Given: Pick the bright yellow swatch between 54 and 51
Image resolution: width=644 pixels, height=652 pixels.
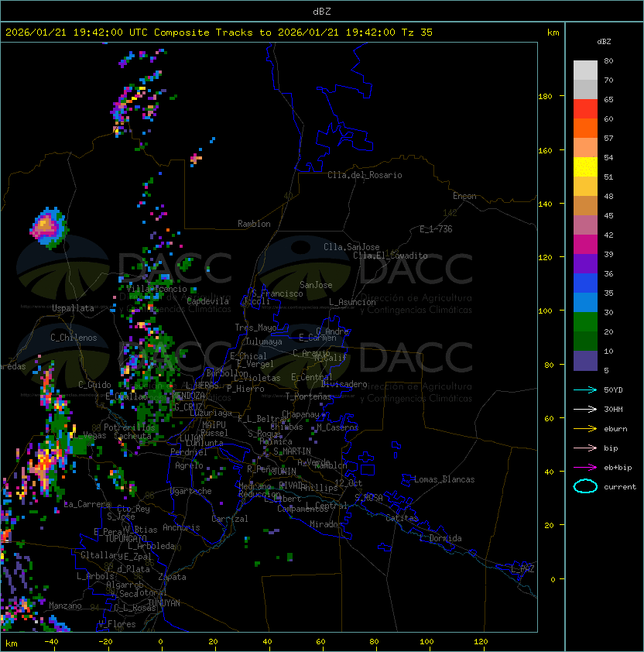Looking at the screenshot, I should click(x=585, y=167).
